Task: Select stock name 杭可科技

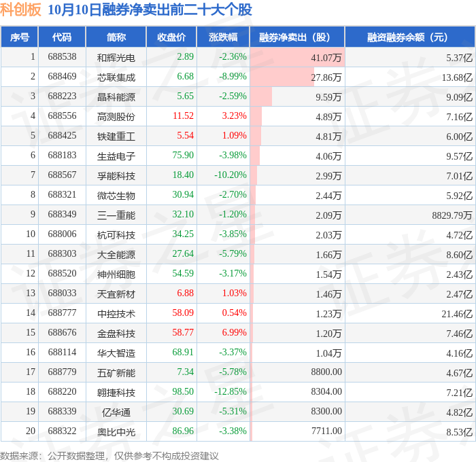Action: pyautogui.click(x=116, y=235)
